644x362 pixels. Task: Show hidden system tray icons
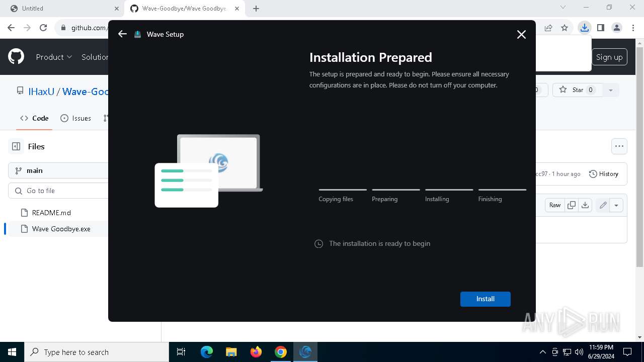pyautogui.click(x=542, y=352)
